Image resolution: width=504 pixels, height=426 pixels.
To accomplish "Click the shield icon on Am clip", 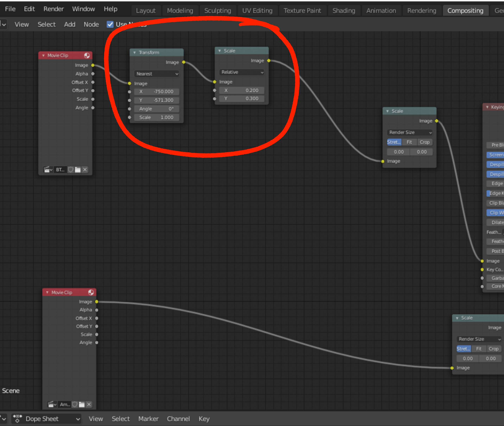I will point(75,405).
